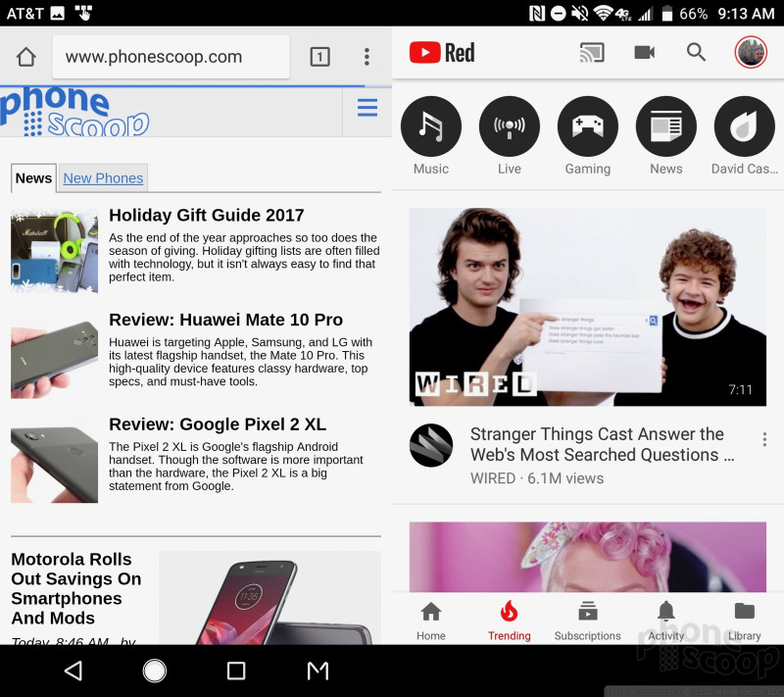The image size is (784, 697).
Task: Open the Gaming channel icon
Action: (x=588, y=126)
